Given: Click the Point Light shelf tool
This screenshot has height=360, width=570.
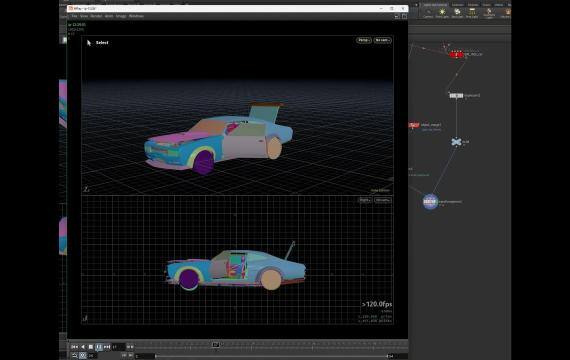Looking at the screenshot, I should pyautogui.click(x=442, y=13).
